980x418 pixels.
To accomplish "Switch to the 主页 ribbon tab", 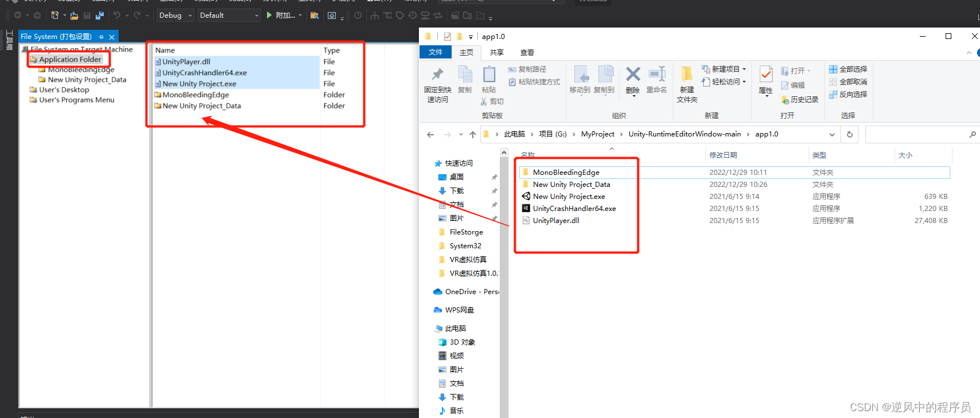I will 467,52.
